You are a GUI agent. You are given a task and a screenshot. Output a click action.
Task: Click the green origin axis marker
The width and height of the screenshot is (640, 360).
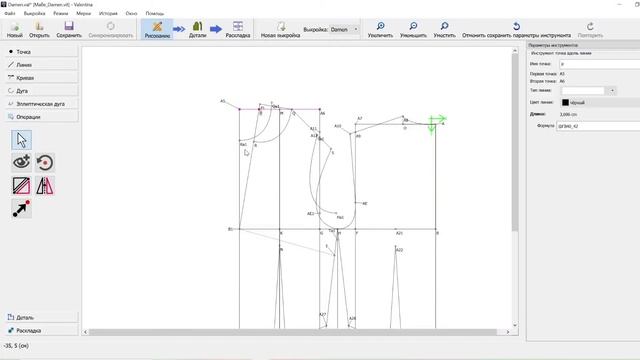pos(436,124)
